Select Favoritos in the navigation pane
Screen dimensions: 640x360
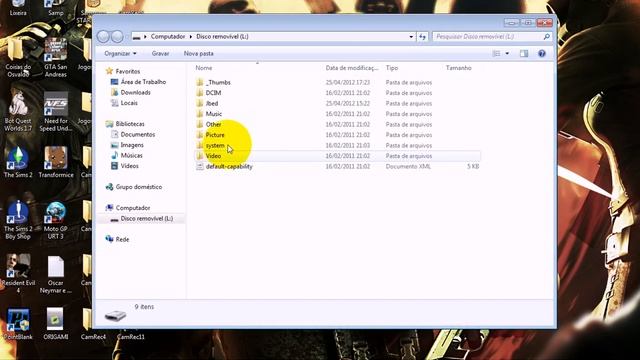pyautogui.click(x=123, y=71)
